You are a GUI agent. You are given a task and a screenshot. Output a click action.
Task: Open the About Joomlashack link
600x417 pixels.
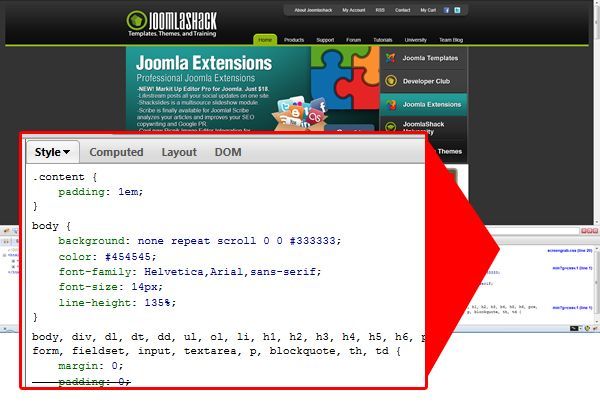point(313,10)
